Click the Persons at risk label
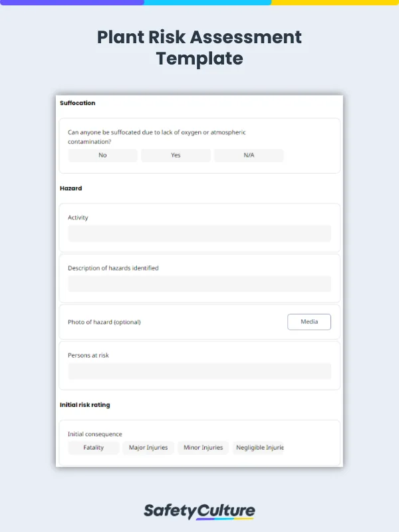This screenshot has width=399, height=532. 88,355
